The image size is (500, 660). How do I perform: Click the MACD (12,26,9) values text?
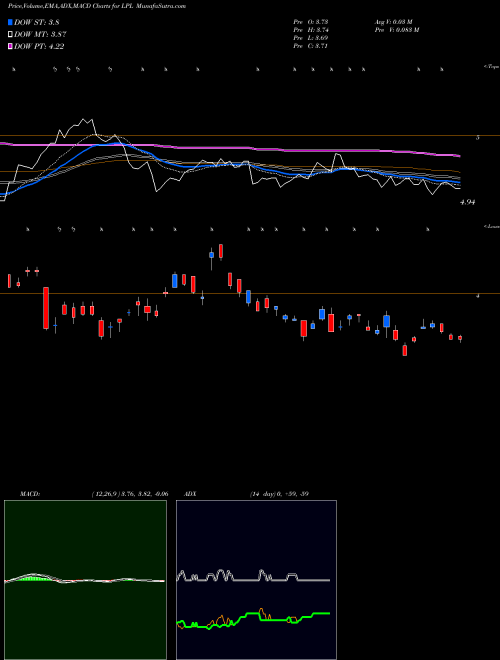(130, 494)
